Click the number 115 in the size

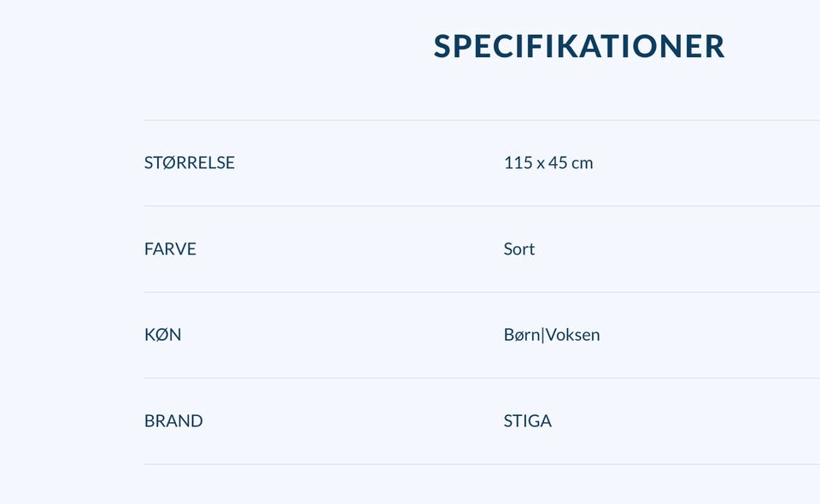(518, 162)
